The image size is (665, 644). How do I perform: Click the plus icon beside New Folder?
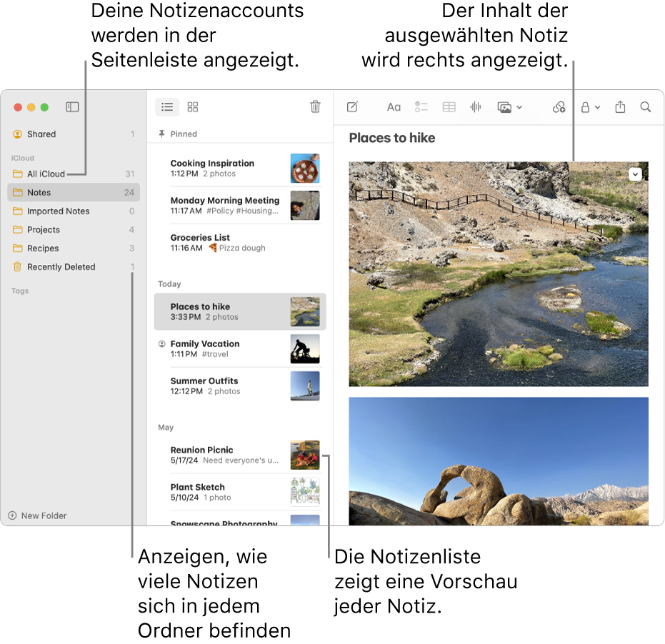point(12,515)
